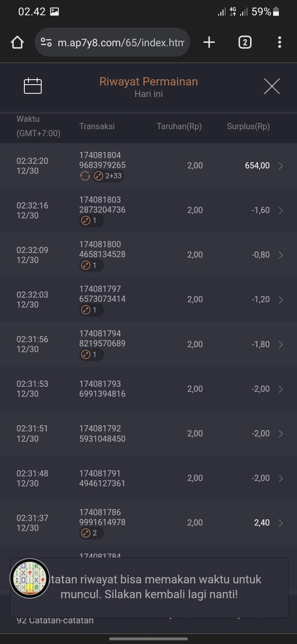The width and height of the screenshot is (297, 644).
Task: Tap the Mahjong game thumbnail icon
Action: click(30, 578)
